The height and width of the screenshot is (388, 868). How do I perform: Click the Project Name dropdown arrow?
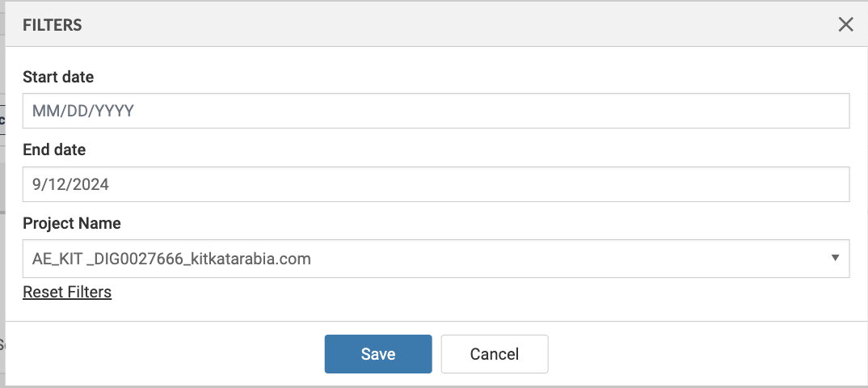pyautogui.click(x=834, y=258)
